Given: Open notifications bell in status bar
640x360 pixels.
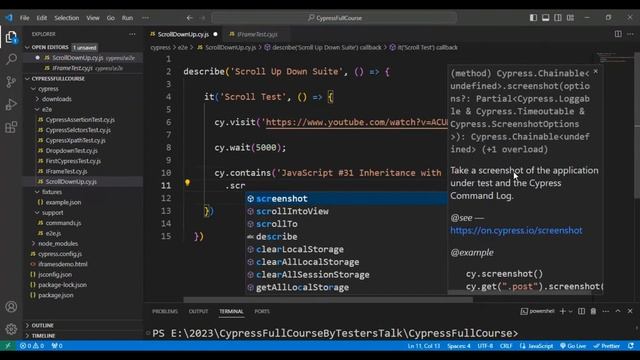Looking at the screenshot, I should pos(631,346).
